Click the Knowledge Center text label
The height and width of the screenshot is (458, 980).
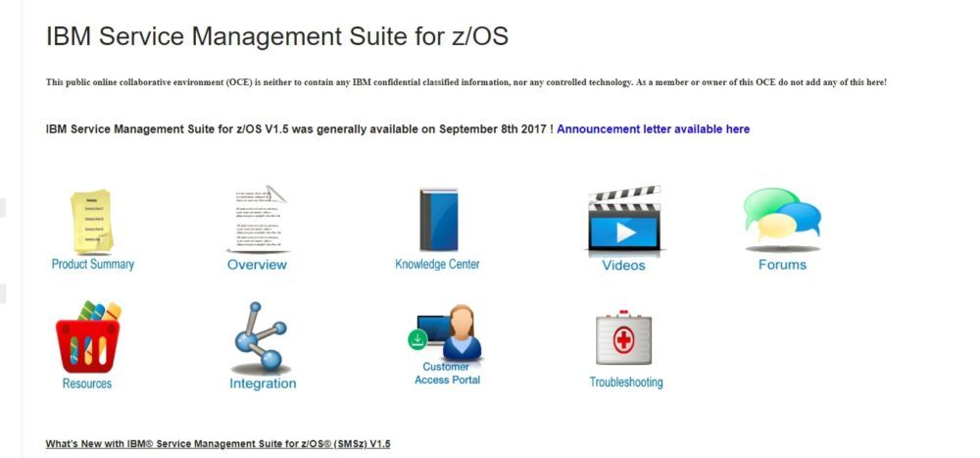pyautogui.click(x=437, y=265)
